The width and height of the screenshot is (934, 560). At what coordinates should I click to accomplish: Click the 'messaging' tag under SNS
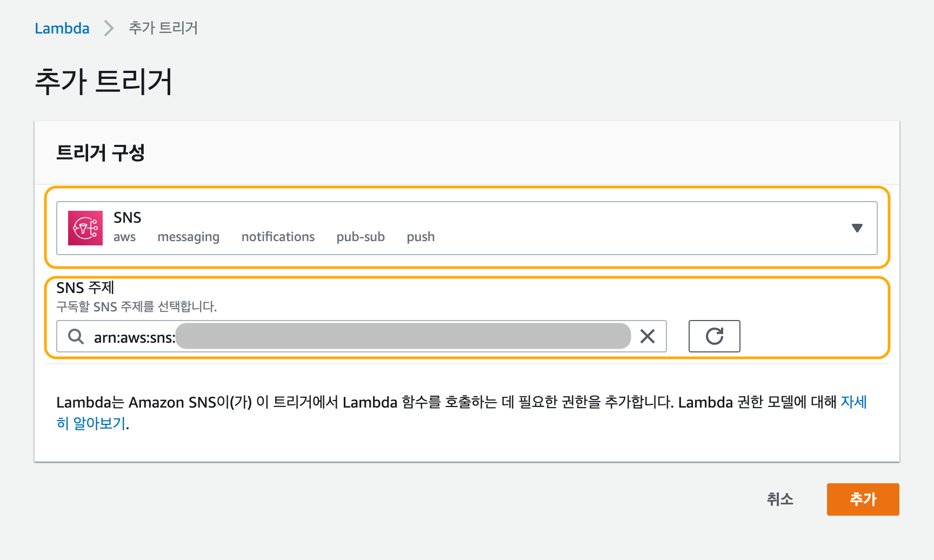188,237
